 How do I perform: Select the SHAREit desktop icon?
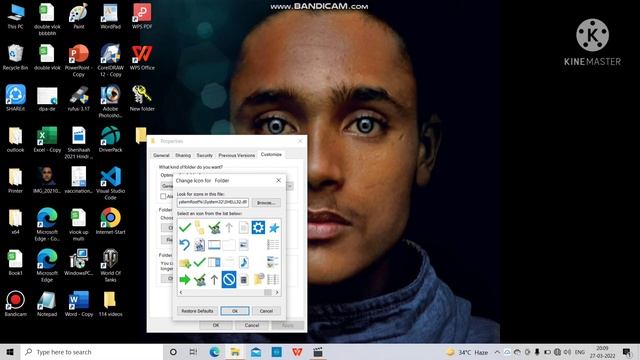(x=16, y=98)
